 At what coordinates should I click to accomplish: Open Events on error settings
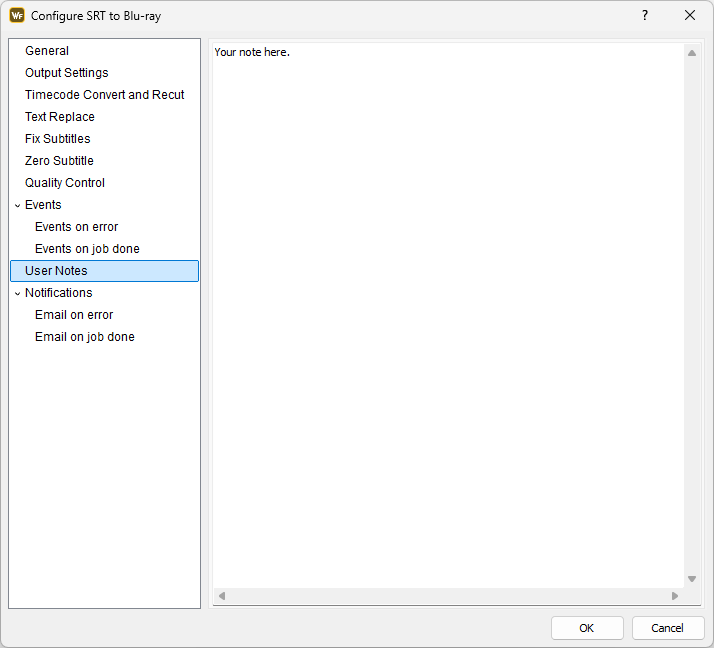point(76,227)
